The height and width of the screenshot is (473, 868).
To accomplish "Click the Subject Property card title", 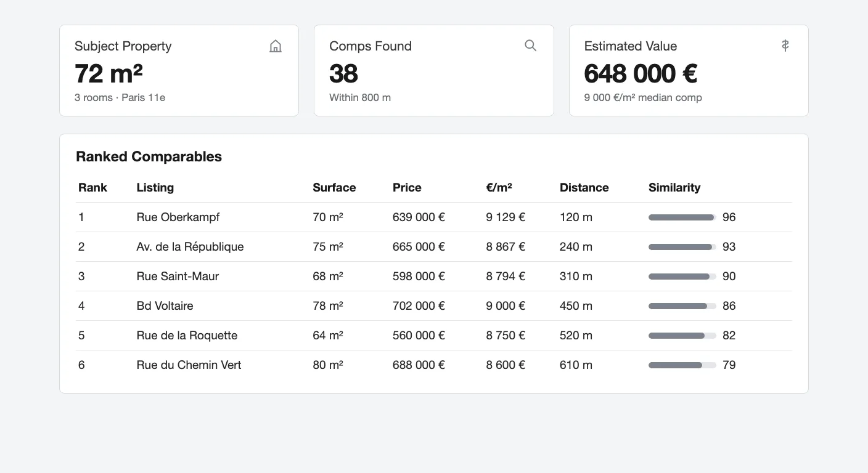I will point(123,46).
